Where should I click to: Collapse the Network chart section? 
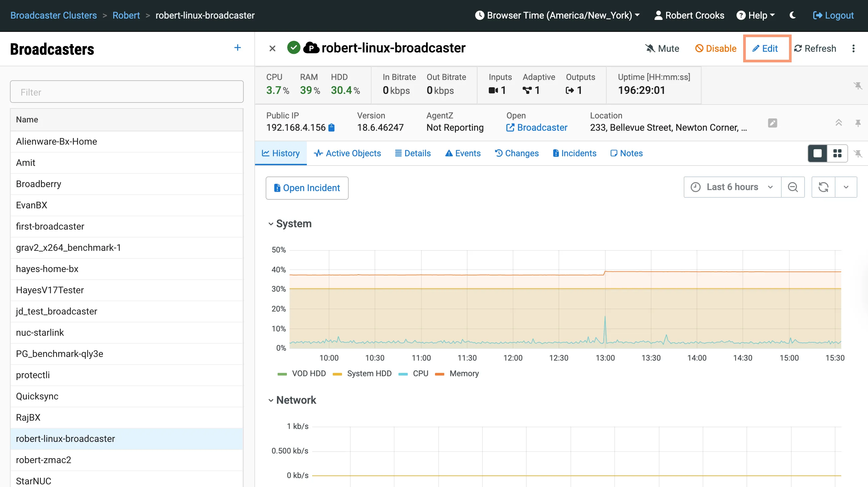271,400
